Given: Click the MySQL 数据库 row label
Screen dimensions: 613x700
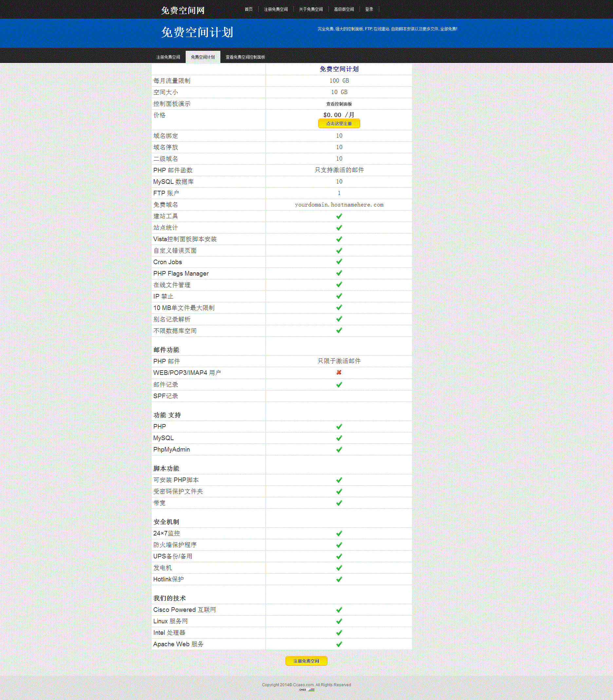Looking at the screenshot, I should click(x=174, y=182).
